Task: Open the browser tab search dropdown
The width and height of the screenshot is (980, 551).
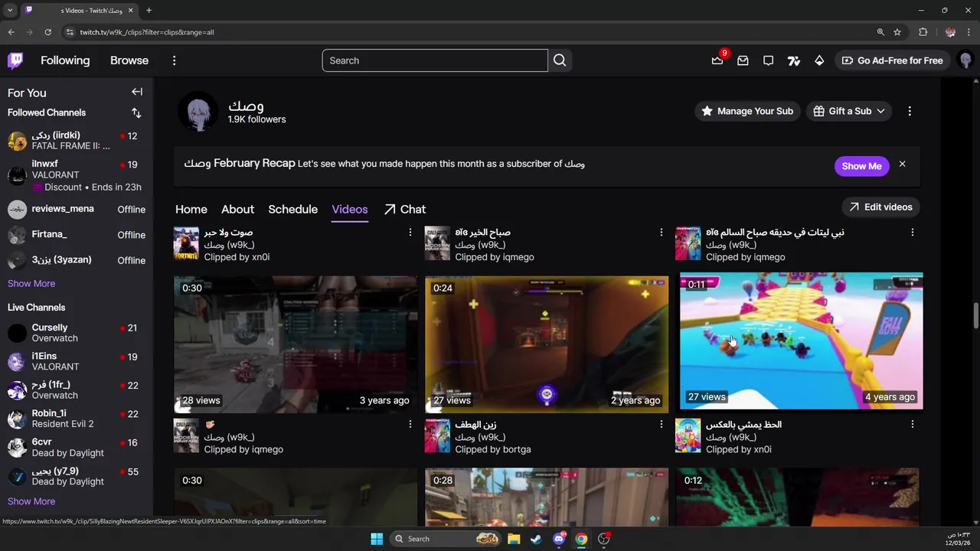Action: [10, 10]
